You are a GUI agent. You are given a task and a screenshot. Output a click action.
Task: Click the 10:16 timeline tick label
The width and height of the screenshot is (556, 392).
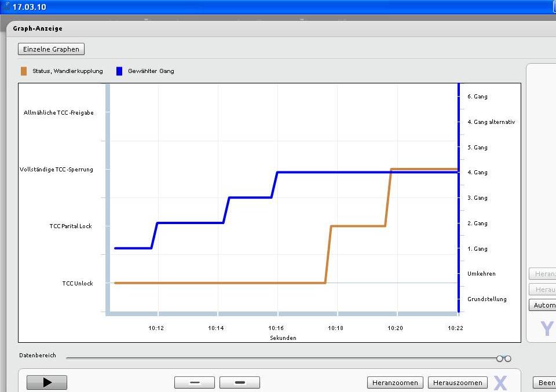pos(276,328)
